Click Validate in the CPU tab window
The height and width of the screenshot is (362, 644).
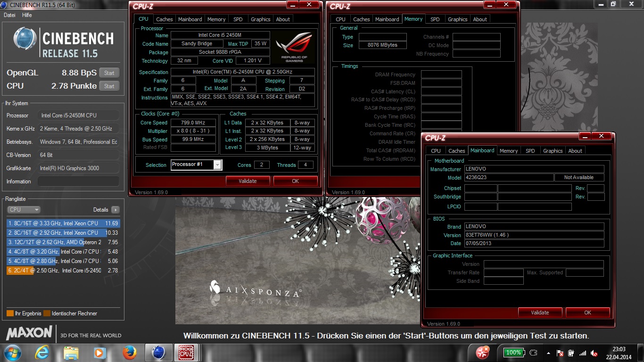tap(248, 181)
